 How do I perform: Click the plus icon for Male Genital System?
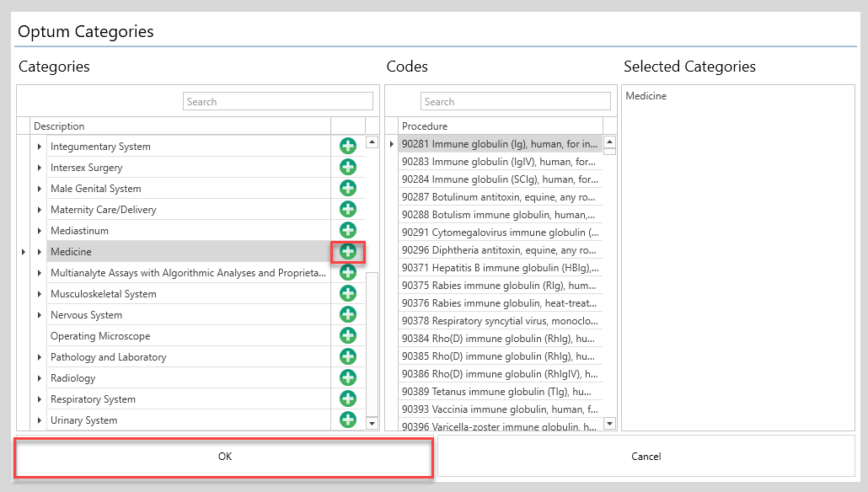point(348,188)
